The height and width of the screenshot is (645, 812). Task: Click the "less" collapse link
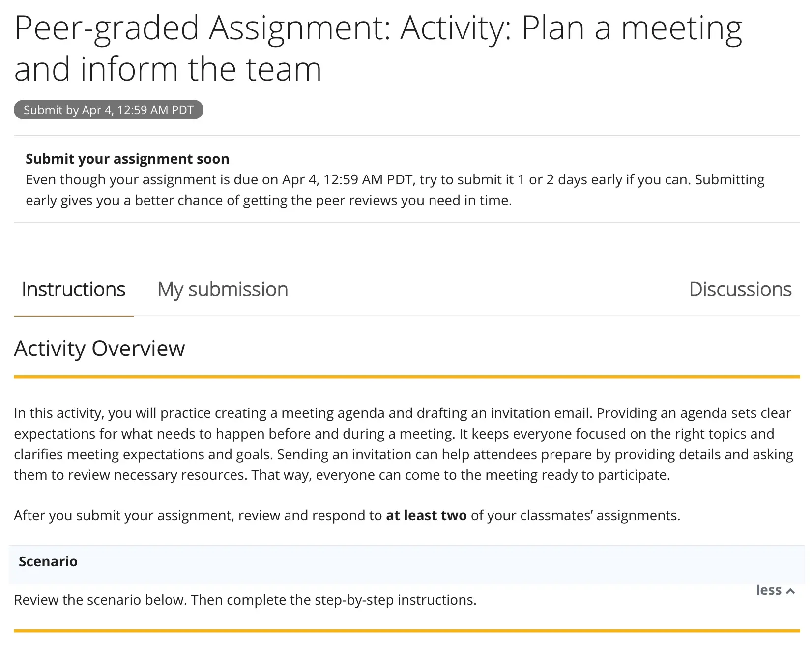[769, 590]
